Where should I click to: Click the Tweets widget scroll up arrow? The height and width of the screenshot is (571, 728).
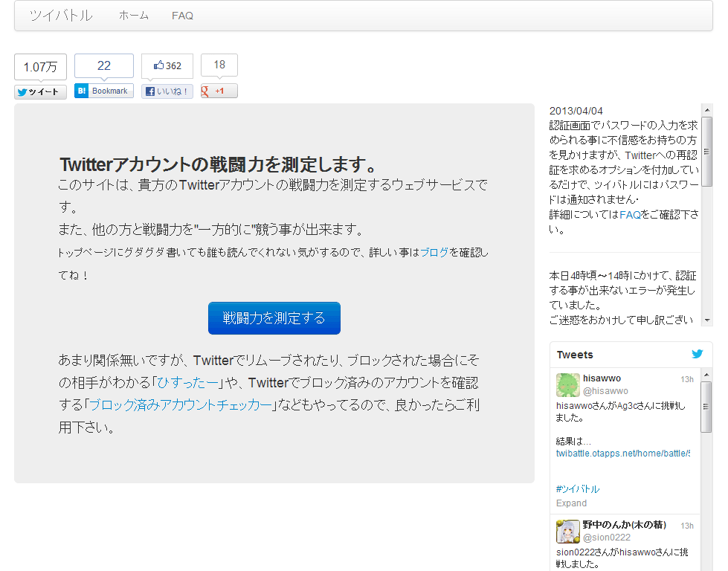click(x=706, y=375)
